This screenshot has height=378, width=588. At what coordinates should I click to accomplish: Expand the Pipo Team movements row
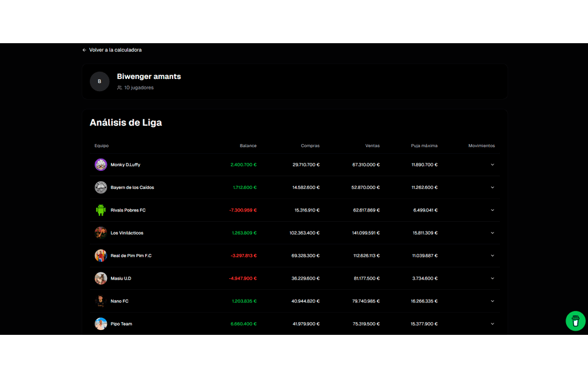492,324
